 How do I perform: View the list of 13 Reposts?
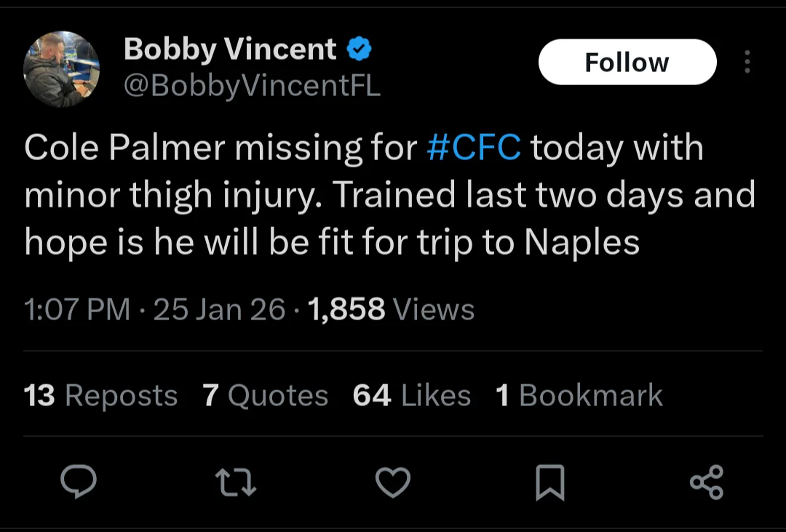(x=100, y=396)
